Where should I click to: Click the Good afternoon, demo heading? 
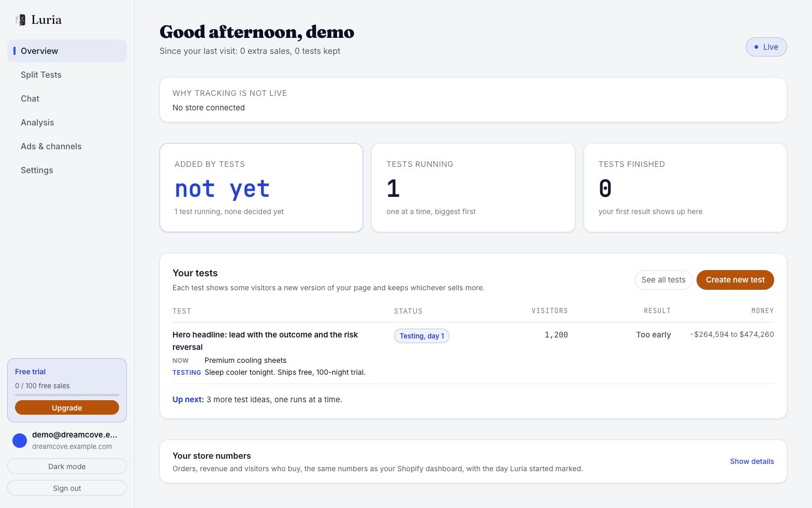(257, 32)
